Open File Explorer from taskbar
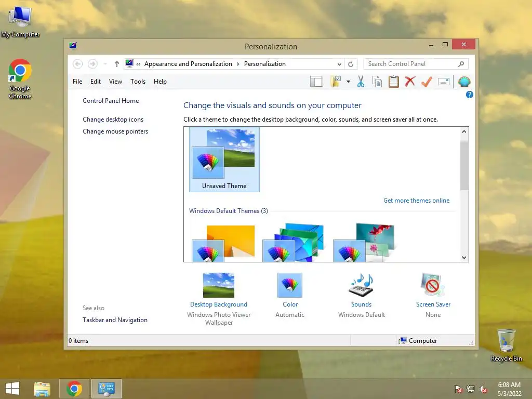 tap(42, 389)
